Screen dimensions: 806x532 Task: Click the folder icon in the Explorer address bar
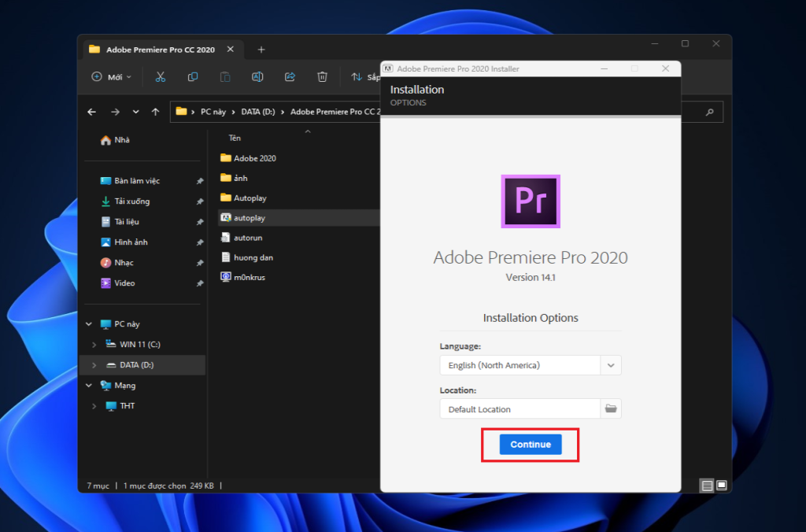click(181, 111)
